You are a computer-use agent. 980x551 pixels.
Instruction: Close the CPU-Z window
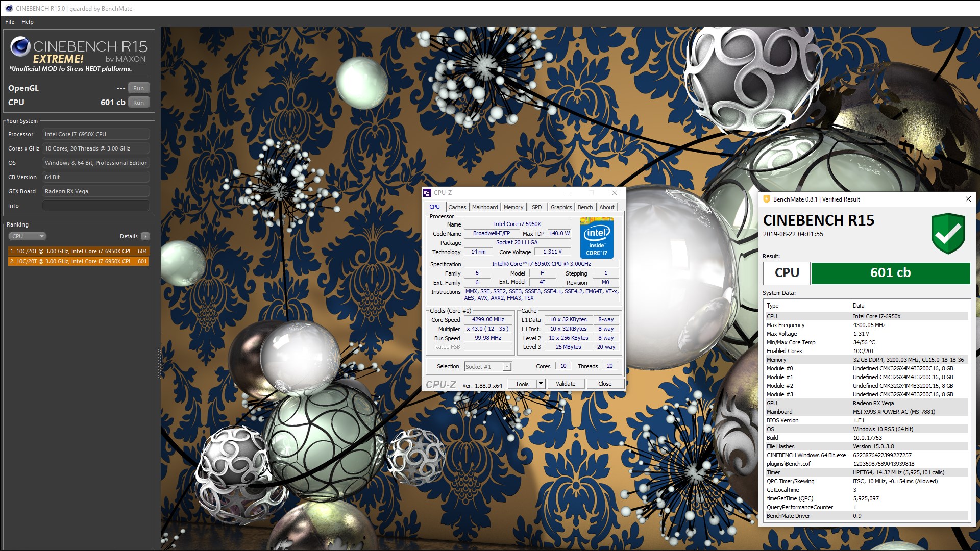[x=615, y=193]
